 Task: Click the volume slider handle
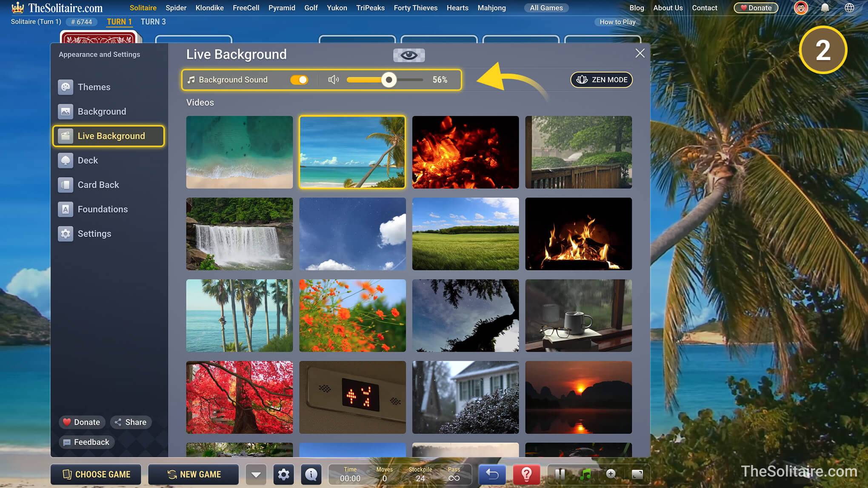pyautogui.click(x=388, y=80)
